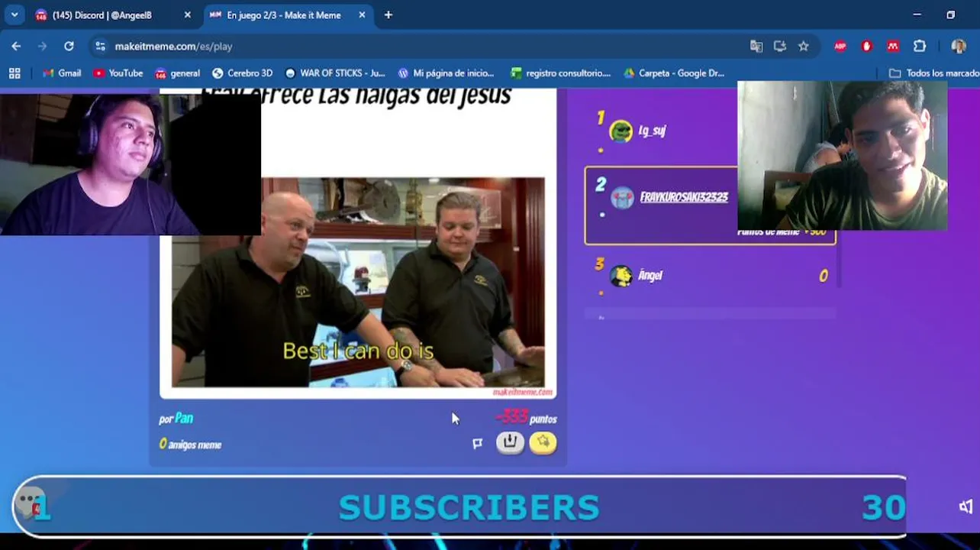This screenshot has width=980, height=550.
Task: Open the red hand blocker extension
Action: click(866, 47)
